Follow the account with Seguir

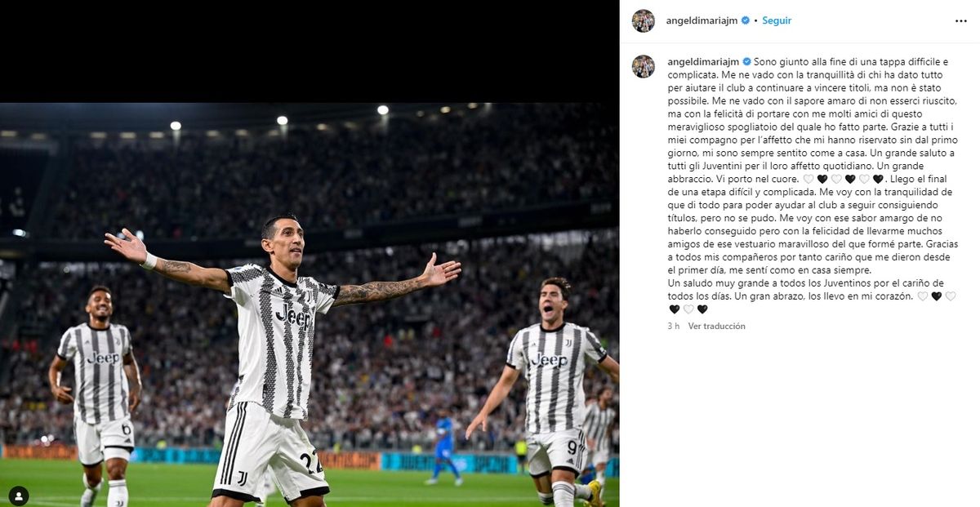point(777,20)
